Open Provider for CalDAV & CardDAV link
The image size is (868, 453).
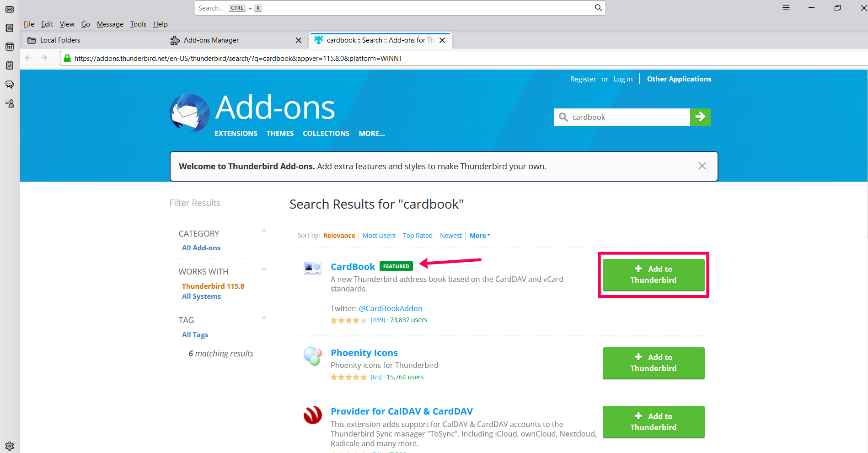coord(402,411)
